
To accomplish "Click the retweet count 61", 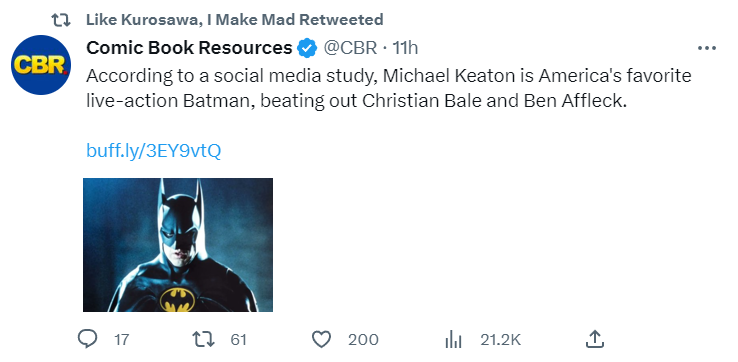I will 238,339.
